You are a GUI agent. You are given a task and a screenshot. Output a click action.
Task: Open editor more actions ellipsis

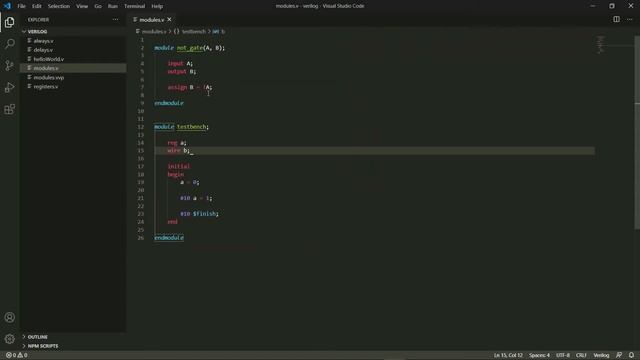(630, 19)
